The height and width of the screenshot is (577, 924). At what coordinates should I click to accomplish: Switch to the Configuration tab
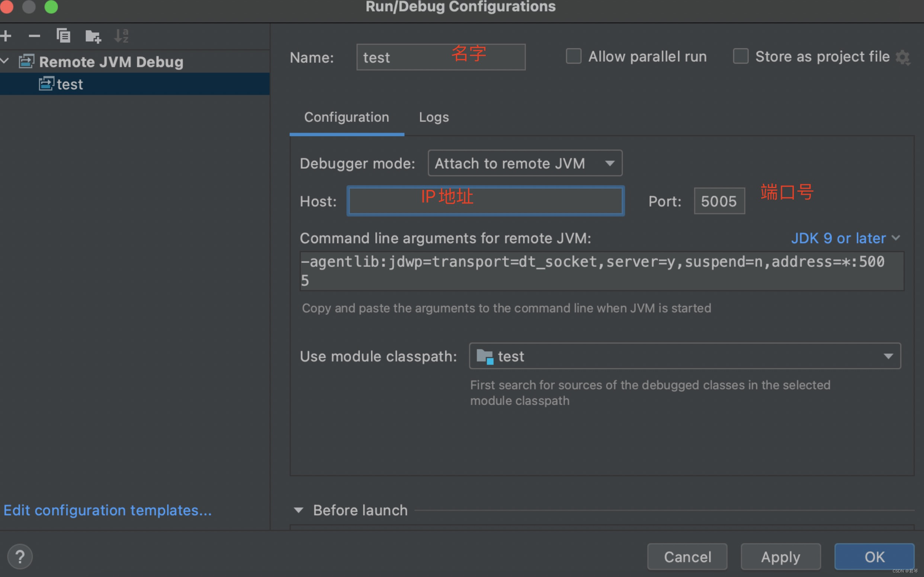coord(346,117)
